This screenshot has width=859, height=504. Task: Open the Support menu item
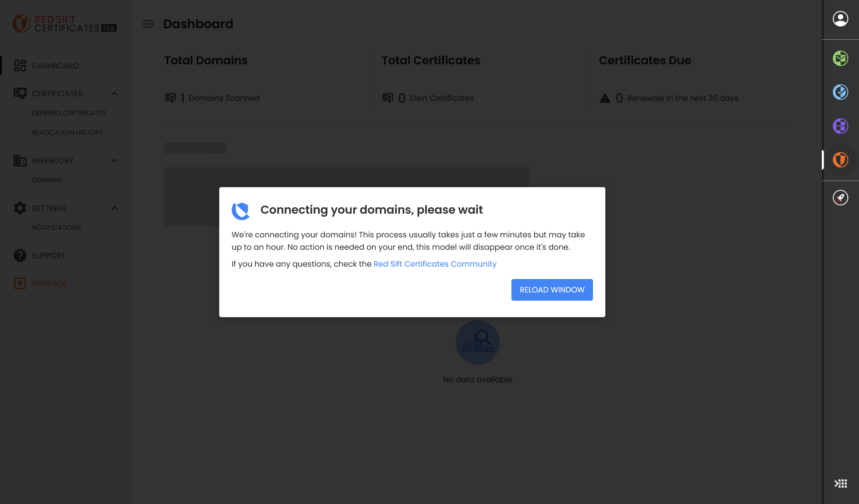pyautogui.click(x=49, y=256)
